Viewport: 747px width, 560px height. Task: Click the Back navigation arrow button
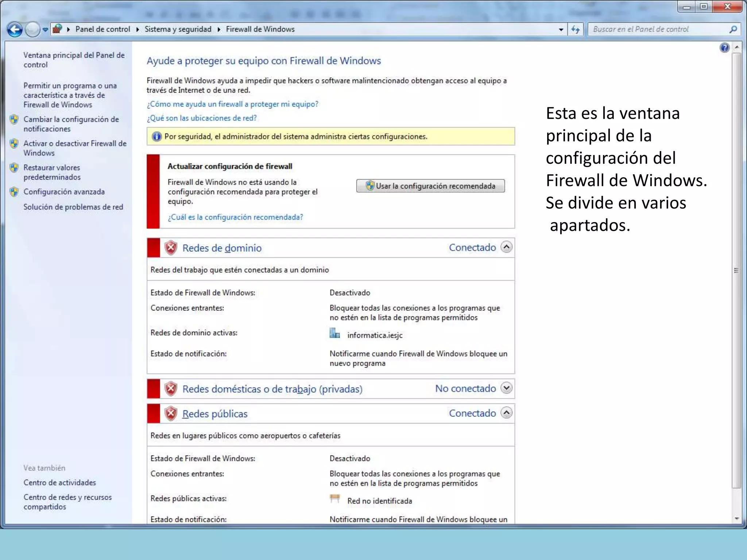point(15,30)
